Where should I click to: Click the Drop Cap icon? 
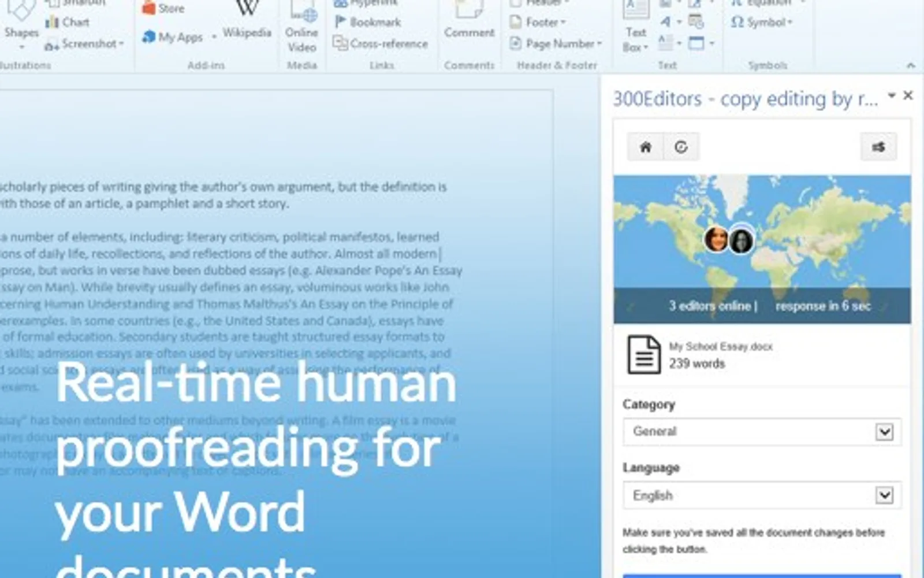coord(665,43)
